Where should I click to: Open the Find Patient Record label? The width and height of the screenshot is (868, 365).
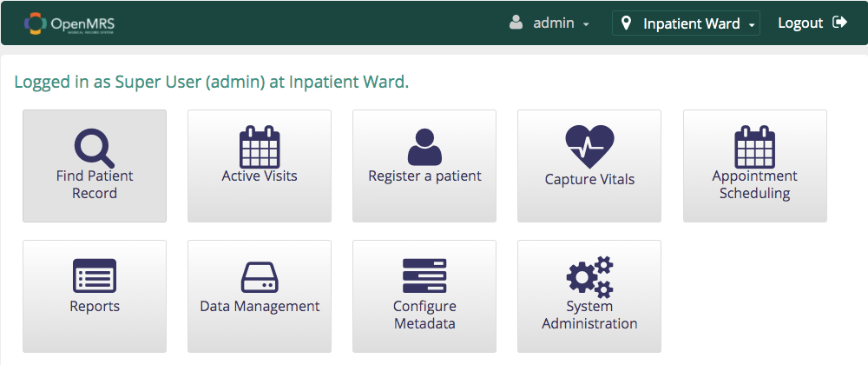[x=95, y=184]
